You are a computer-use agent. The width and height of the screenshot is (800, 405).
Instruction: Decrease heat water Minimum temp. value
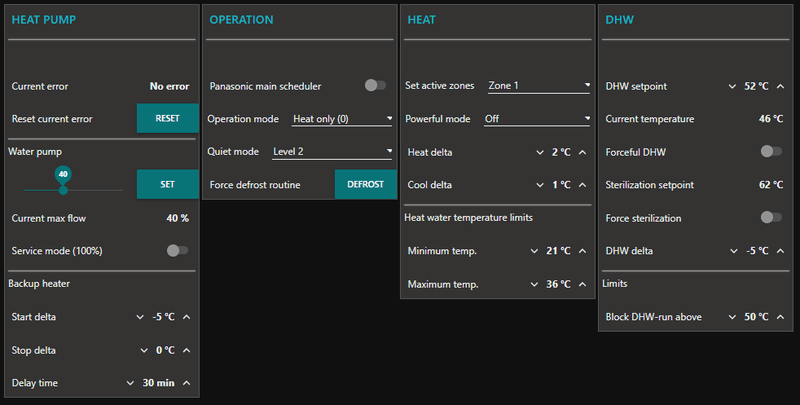click(535, 251)
